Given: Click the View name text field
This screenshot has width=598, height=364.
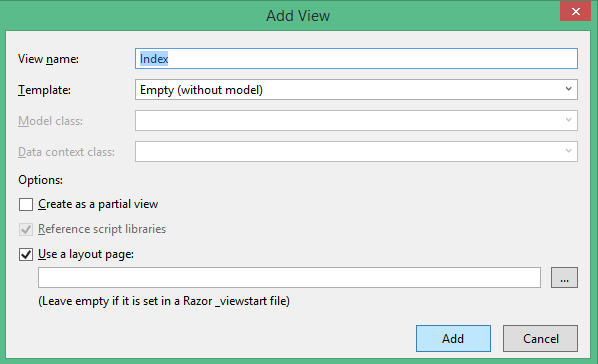Looking at the screenshot, I should pos(356,59).
